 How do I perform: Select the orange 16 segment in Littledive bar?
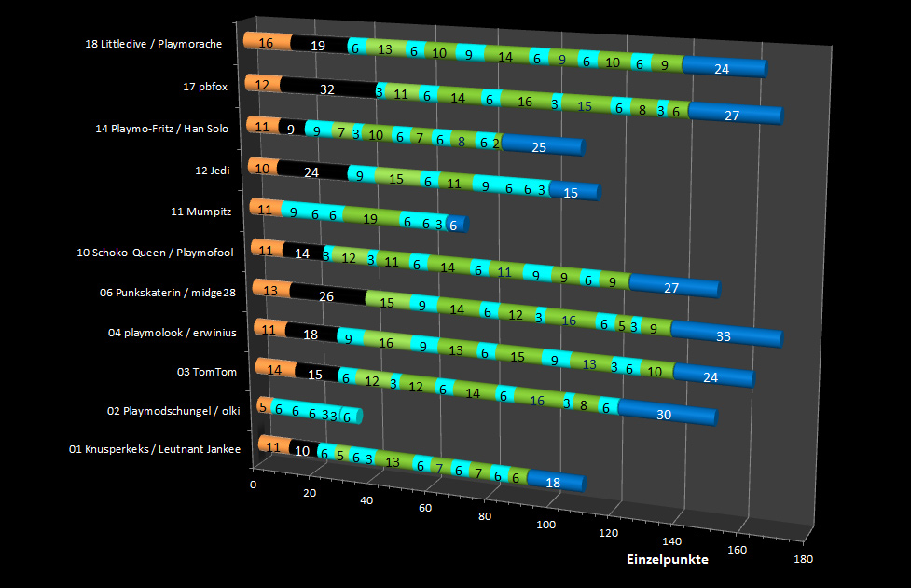[266, 42]
